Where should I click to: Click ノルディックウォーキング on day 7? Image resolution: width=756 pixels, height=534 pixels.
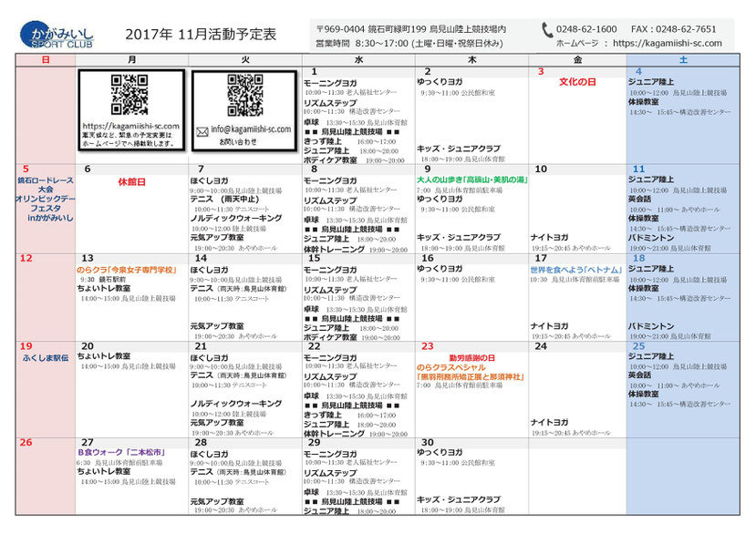(236, 218)
